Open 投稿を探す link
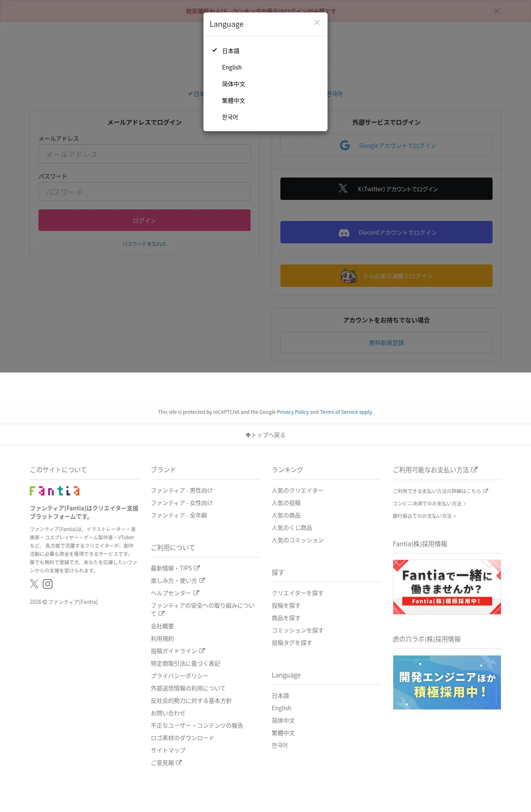The height and width of the screenshot is (812, 531). tap(286, 605)
